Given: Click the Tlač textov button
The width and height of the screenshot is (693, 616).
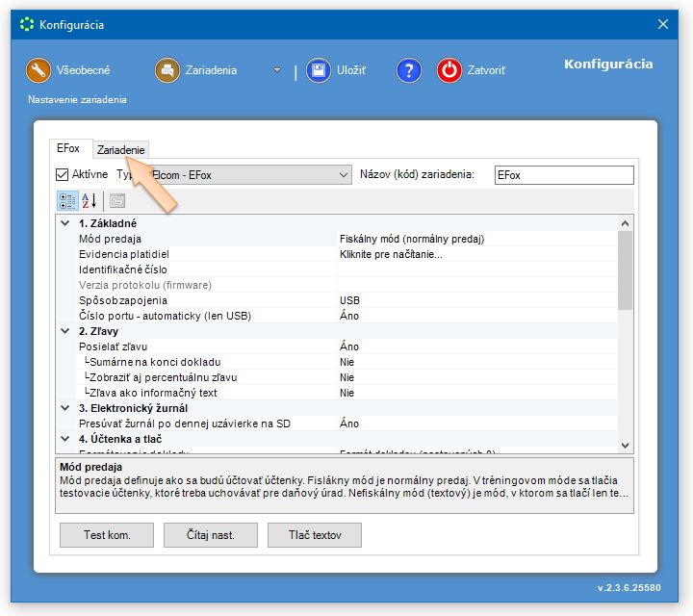Looking at the screenshot, I should click(x=314, y=535).
